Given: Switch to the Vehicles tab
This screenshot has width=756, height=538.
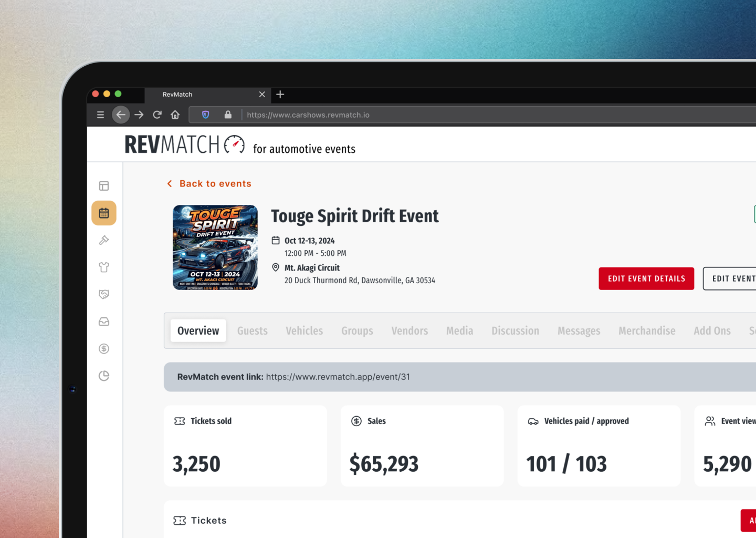Looking at the screenshot, I should (x=304, y=331).
